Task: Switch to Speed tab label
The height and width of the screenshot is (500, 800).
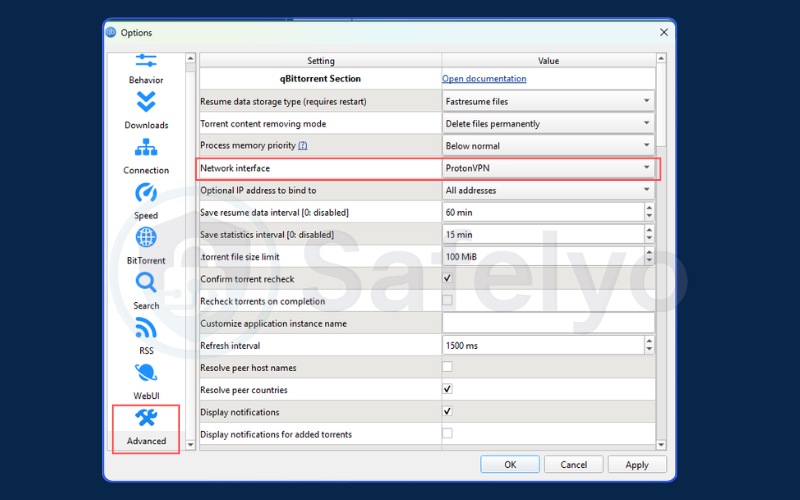Action: pos(146,215)
